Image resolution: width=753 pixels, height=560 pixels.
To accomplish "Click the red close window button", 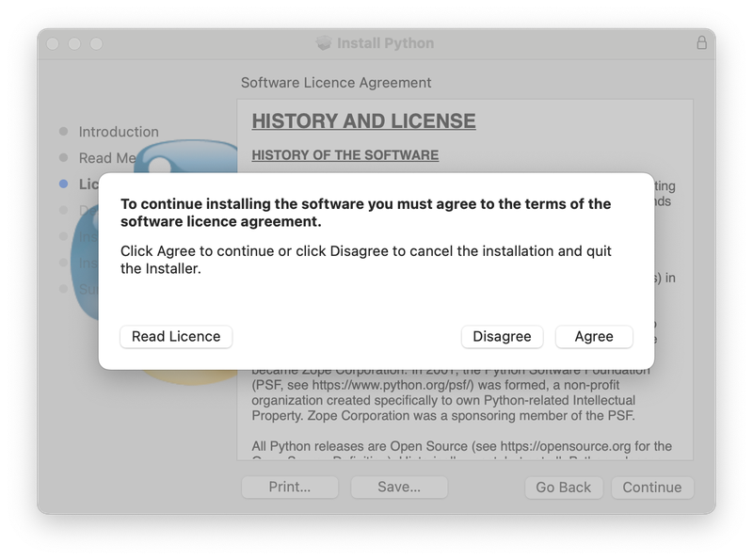I will pos(53,43).
